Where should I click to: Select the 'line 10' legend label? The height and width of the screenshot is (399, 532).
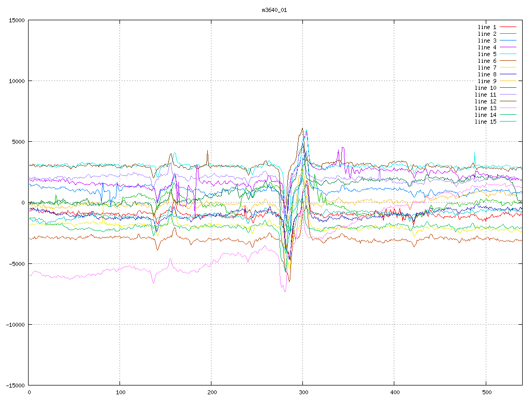(x=485, y=88)
